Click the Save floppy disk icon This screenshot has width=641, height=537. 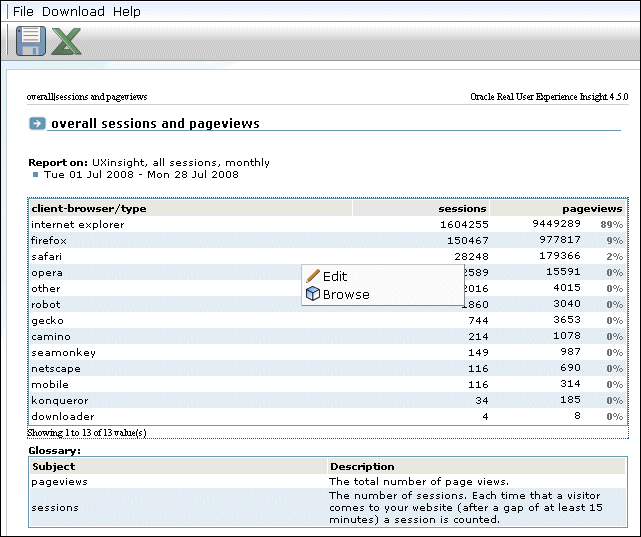(x=31, y=41)
